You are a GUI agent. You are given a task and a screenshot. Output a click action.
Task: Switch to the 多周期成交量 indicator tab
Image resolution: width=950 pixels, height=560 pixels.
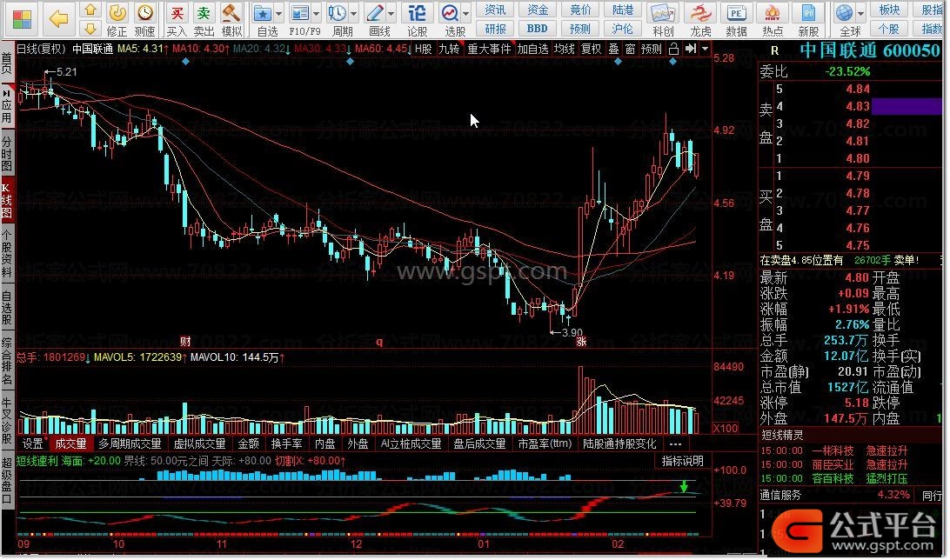130,443
